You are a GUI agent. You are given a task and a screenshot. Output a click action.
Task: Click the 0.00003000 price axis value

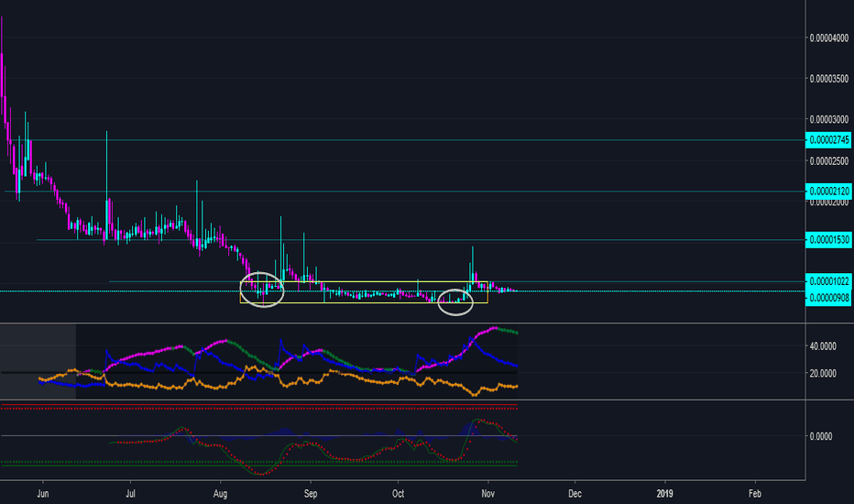click(829, 119)
